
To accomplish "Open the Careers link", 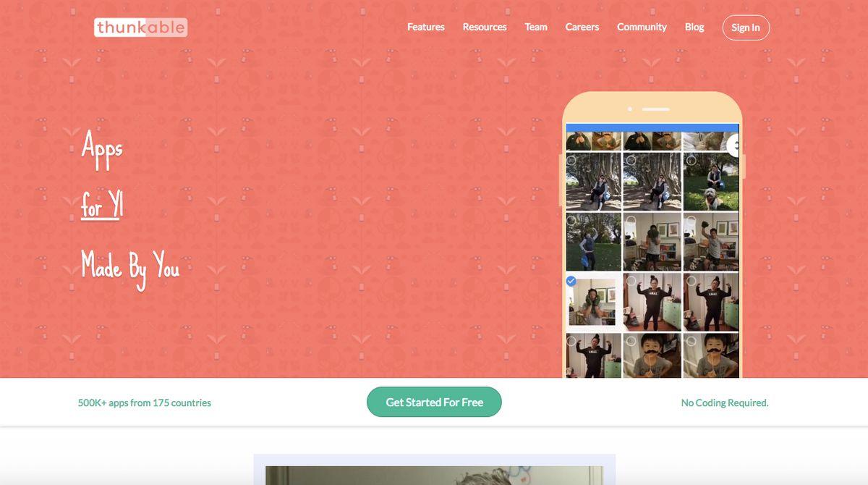I will click(582, 27).
